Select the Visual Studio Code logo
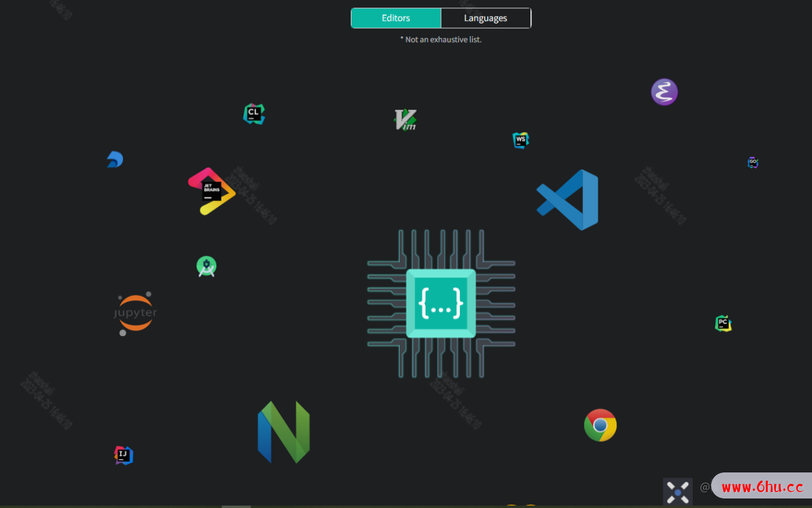Screen dimensions: 812x508 tap(568, 199)
